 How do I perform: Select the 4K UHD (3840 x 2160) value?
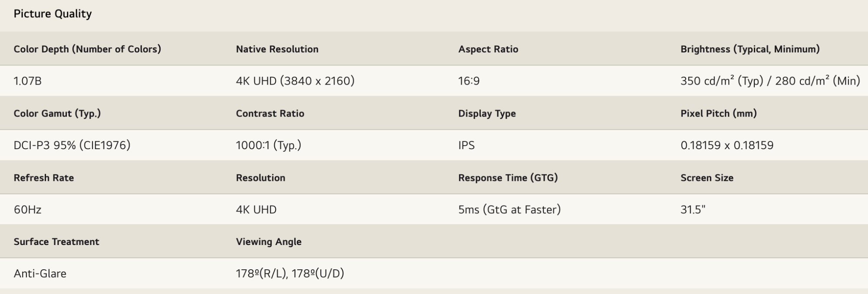(295, 81)
